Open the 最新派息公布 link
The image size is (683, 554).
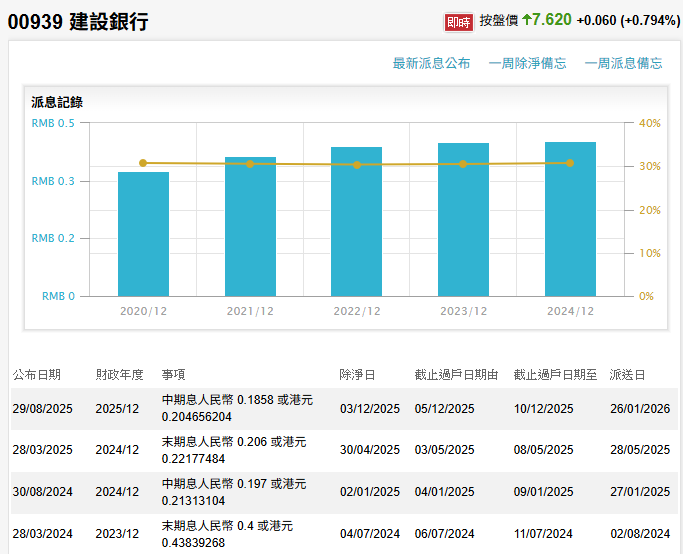[431, 63]
